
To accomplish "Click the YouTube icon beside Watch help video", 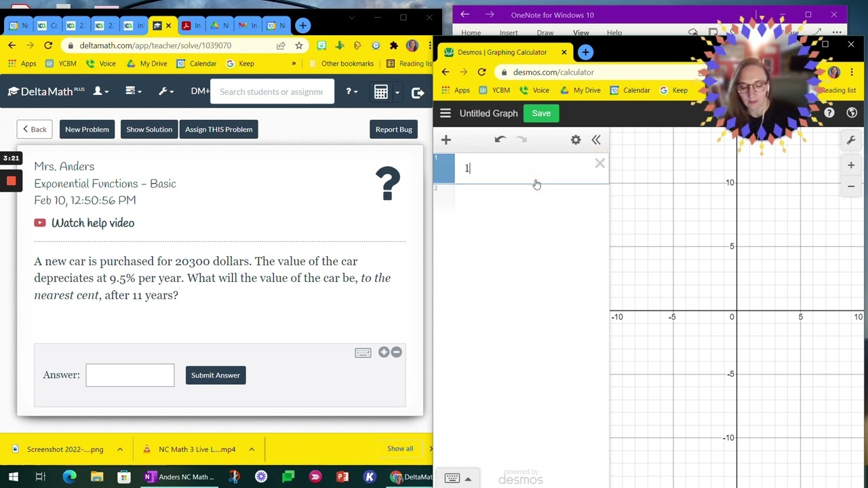I will click(x=40, y=223).
